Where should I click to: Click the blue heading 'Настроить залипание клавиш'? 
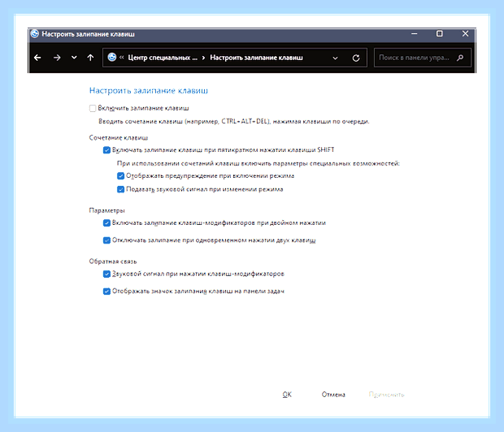click(149, 91)
